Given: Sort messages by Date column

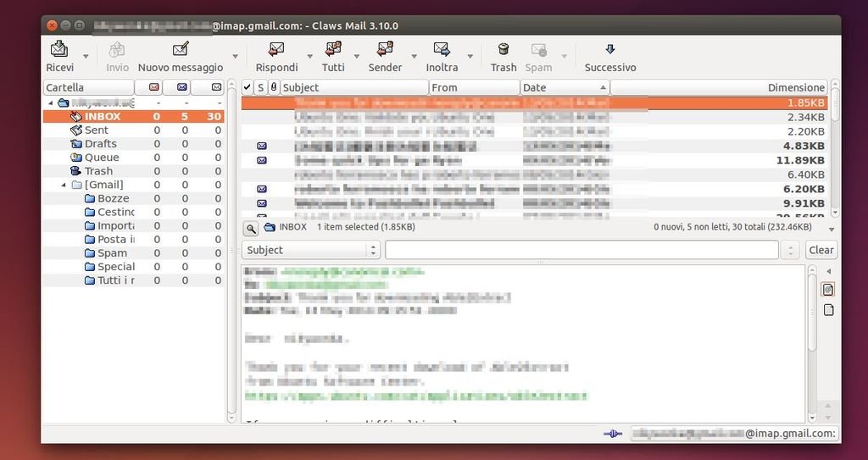Looking at the screenshot, I should coord(564,87).
